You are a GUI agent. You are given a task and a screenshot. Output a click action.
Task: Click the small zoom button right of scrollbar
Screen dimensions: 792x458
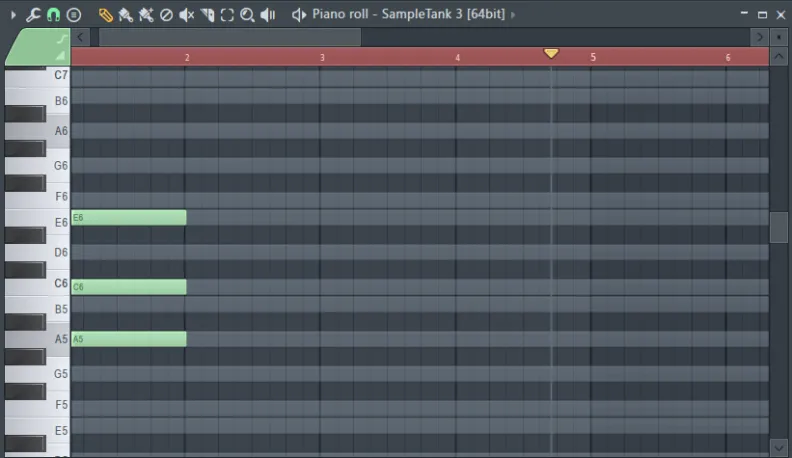click(779, 37)
